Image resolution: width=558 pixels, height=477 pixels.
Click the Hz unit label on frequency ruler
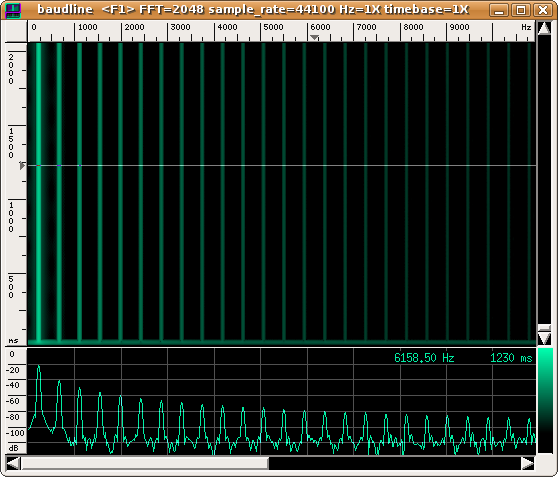(x=526, y=27)
